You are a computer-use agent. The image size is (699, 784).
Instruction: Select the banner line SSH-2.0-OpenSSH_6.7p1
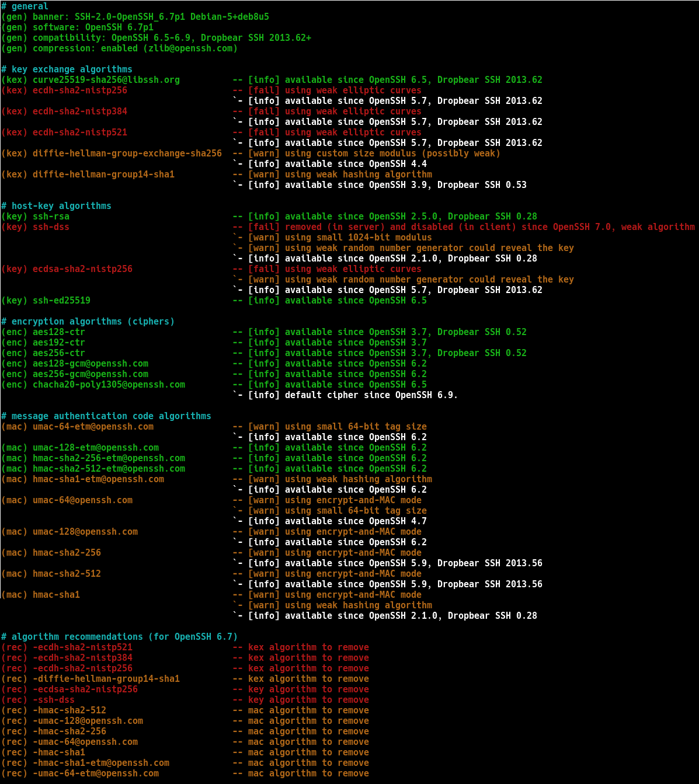pos(135,17)
